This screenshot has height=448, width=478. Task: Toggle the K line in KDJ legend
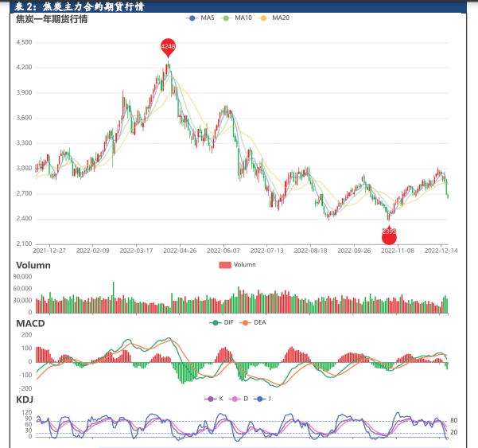(212, 398)
